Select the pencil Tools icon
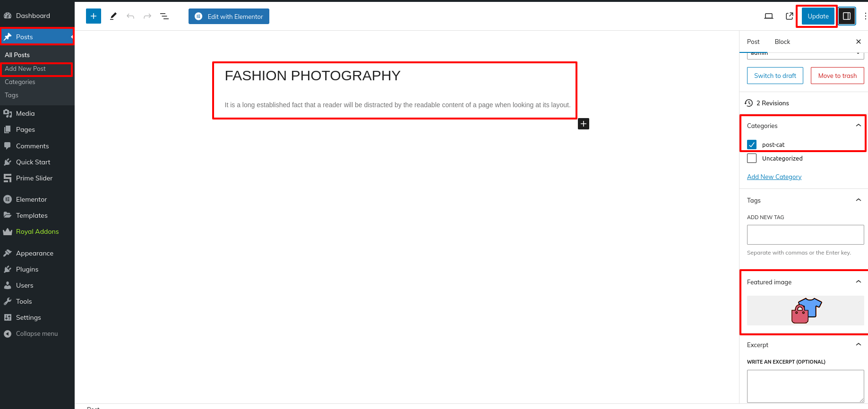 tap(113, 16)
